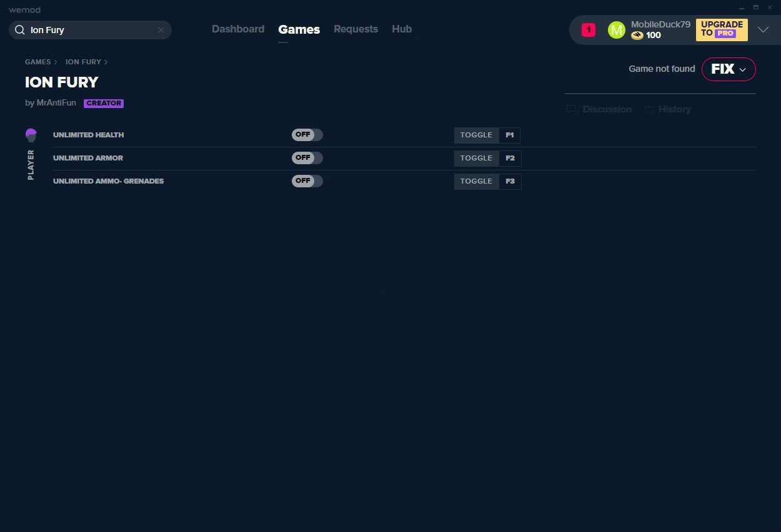The width and height of the screenshot is (781, 532).
Task: Click the Discussion chat bubble icon
Action: 571,109
